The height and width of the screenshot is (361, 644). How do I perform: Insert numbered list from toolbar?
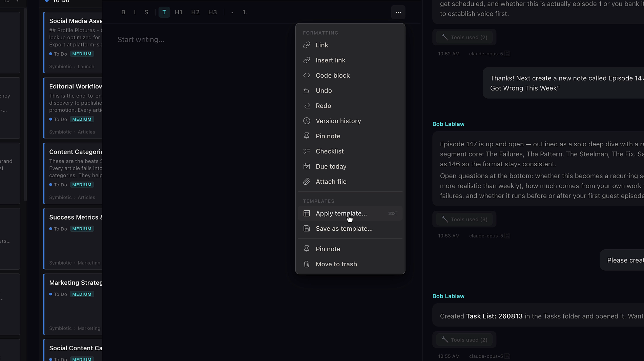tap(244, 12)
